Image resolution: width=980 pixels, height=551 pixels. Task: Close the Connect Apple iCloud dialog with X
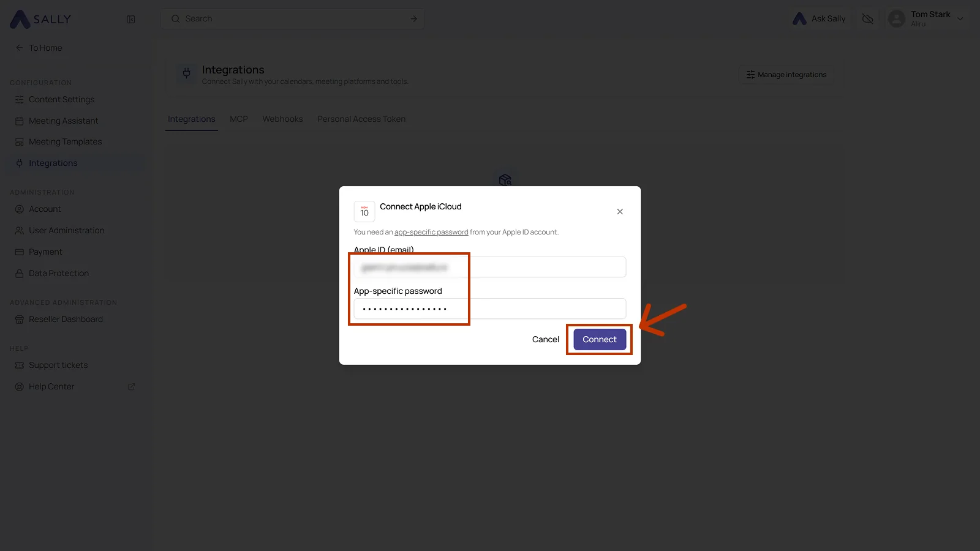click(620, 212)
